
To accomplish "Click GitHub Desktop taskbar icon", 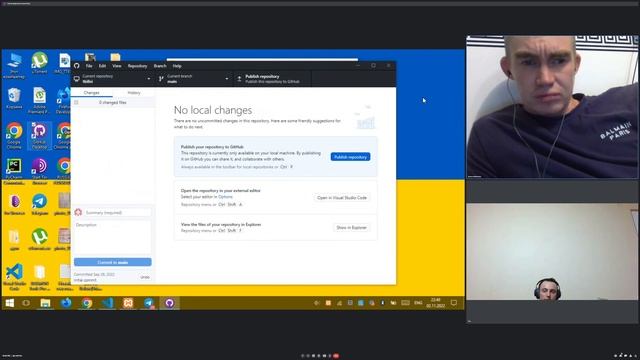I will coord(169,303).
